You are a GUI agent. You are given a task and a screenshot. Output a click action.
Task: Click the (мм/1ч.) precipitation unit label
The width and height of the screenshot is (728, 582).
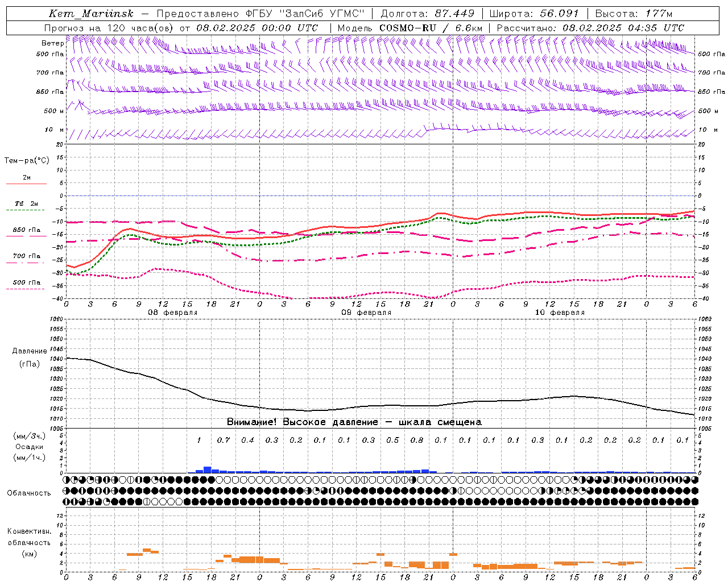[29, 458]
